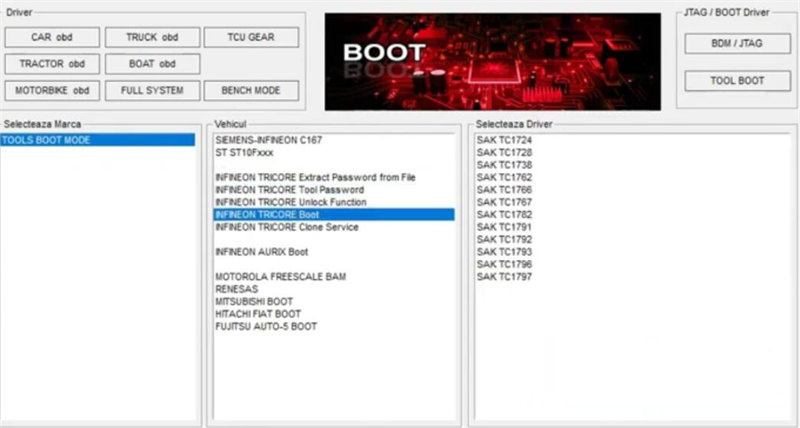Choose SAK TC1797 from driver list

504,276
